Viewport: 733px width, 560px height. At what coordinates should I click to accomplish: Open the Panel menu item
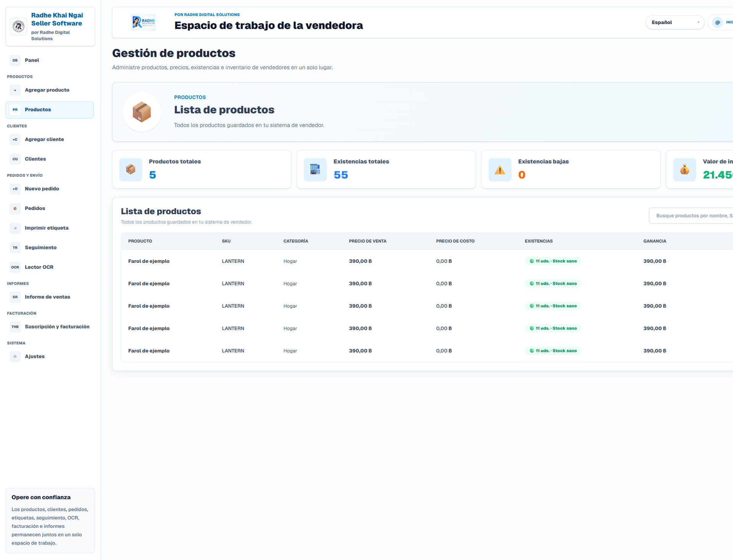pos(50,60)
